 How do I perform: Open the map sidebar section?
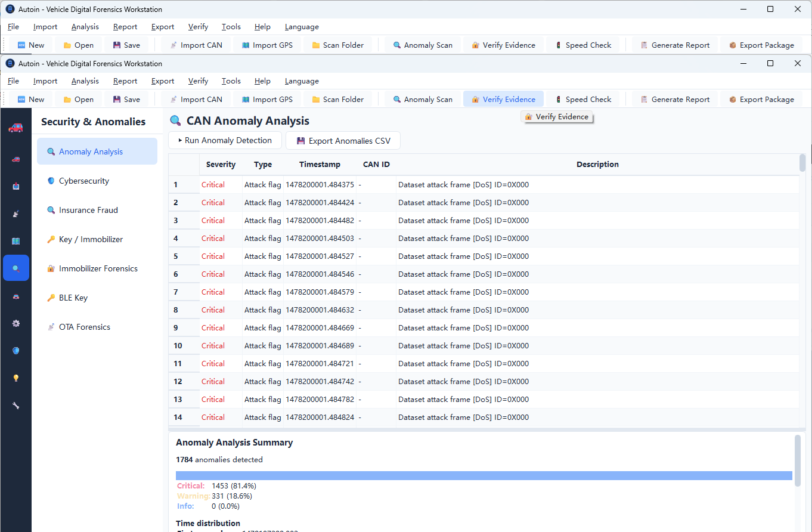16,241
